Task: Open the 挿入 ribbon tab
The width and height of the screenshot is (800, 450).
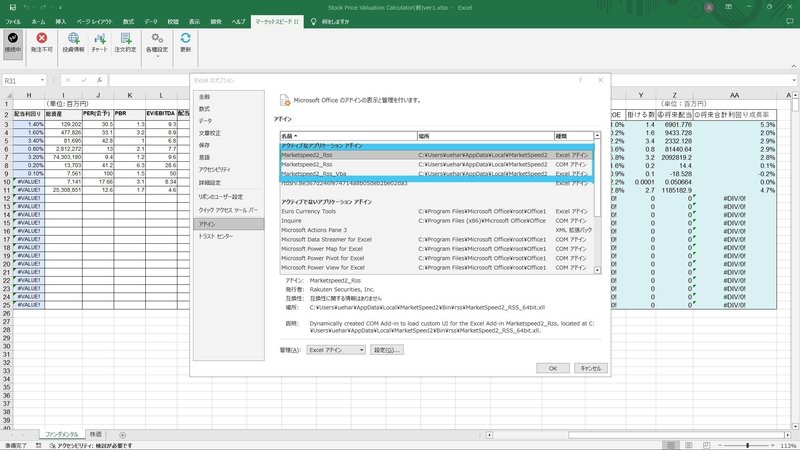Action: click(61, 21)
